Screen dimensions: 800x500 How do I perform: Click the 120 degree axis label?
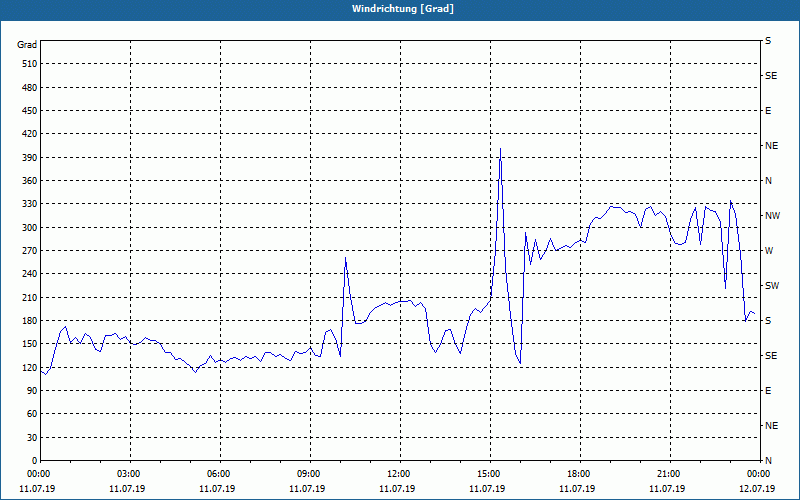(30, 367)
